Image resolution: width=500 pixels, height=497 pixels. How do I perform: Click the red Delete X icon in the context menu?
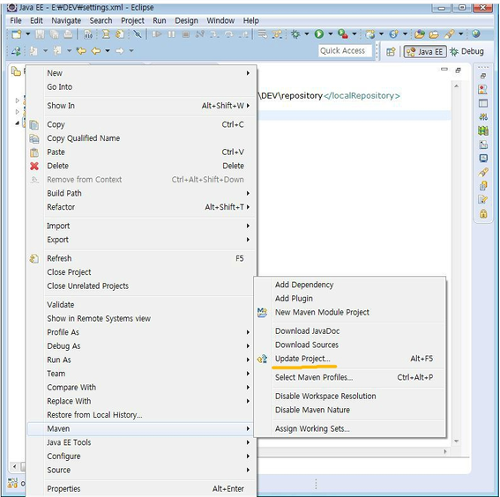click(x=34, y=166)
